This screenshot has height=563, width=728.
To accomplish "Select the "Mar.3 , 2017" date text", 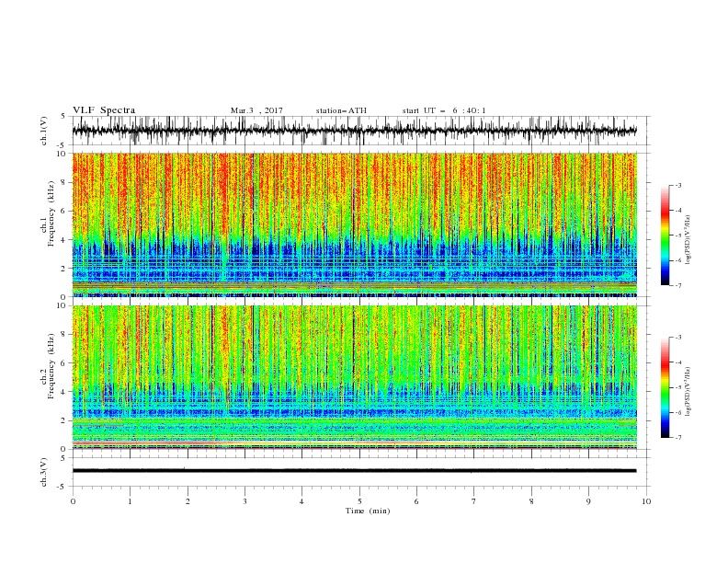I will [x=256, y=110].
